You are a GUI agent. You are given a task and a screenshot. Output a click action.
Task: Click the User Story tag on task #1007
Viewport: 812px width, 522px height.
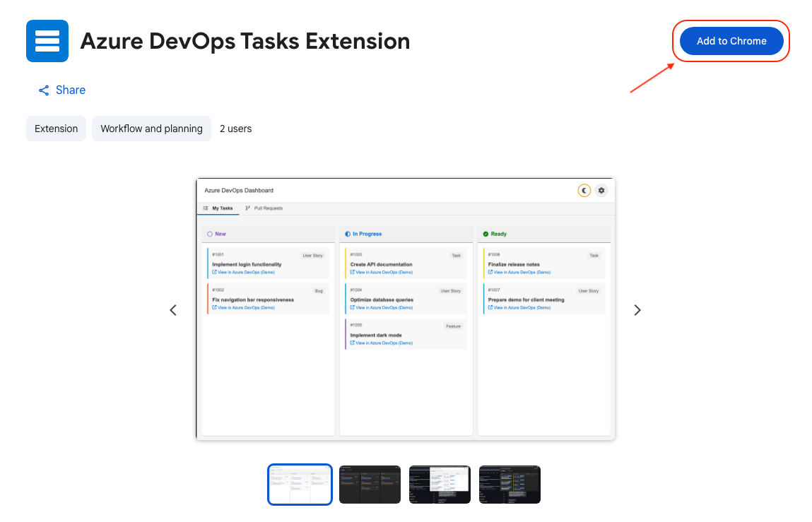click(589, 291)
